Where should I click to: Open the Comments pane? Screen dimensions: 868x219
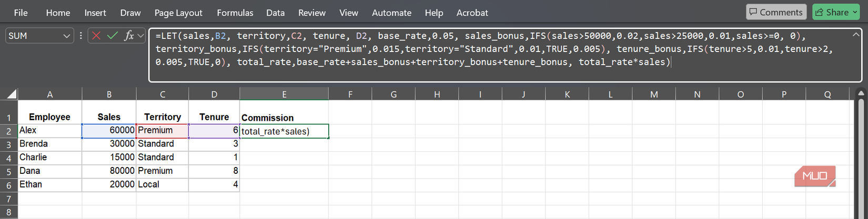coord(776,12)
